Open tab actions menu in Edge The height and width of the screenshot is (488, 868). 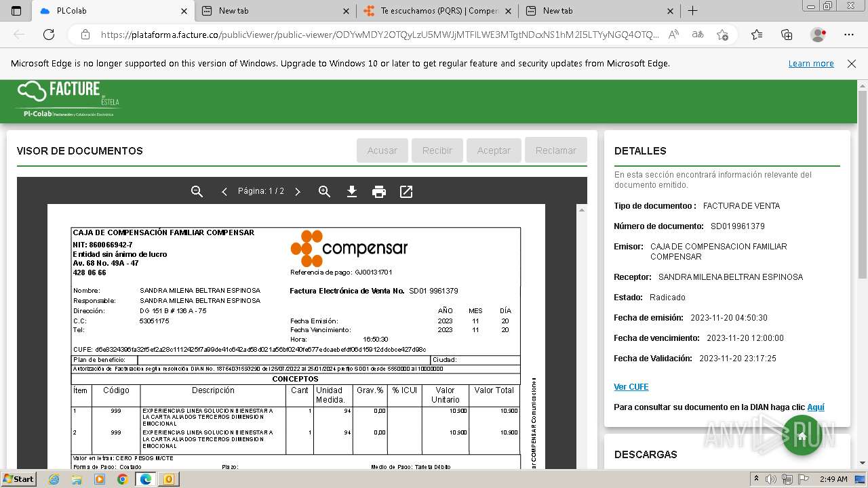coord(16,11)
